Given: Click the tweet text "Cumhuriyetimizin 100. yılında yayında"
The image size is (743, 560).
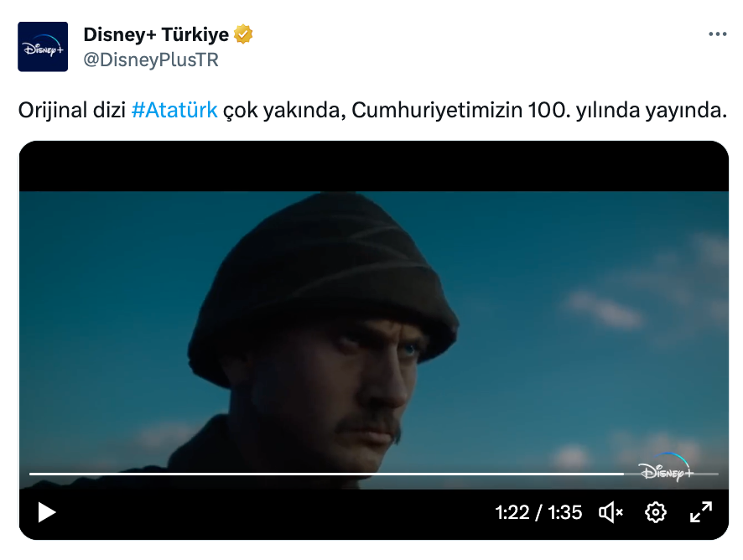Looking at the screenshot, I should (538, 111).
